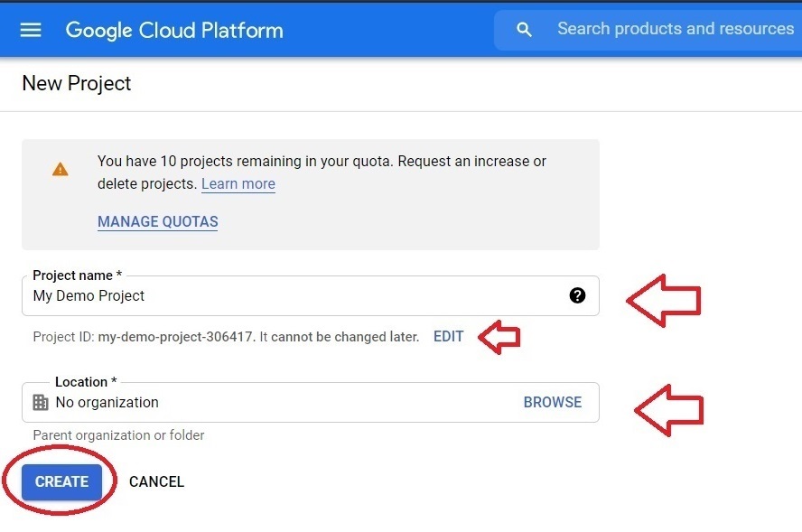Open the Learn more link
Image resolution: width=802 pixels, height=532 pixels.
[238, 183]
